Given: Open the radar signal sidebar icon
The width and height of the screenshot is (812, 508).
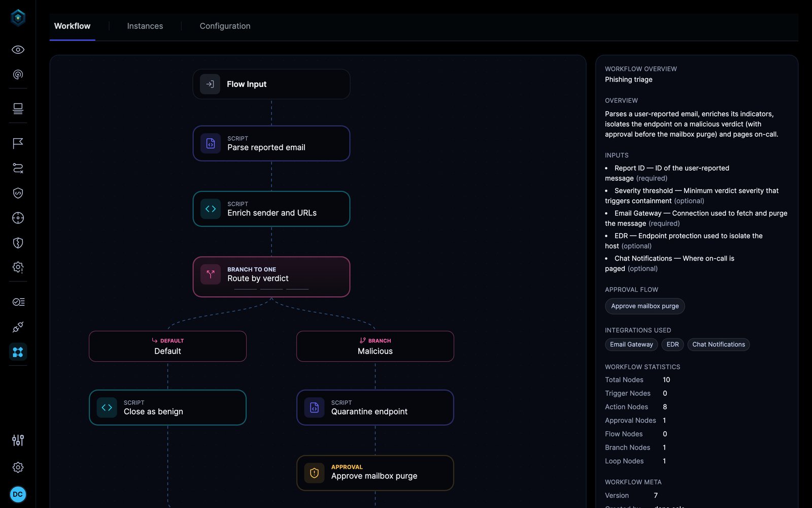Looking at the screenshot, I should tap(18, 75).
